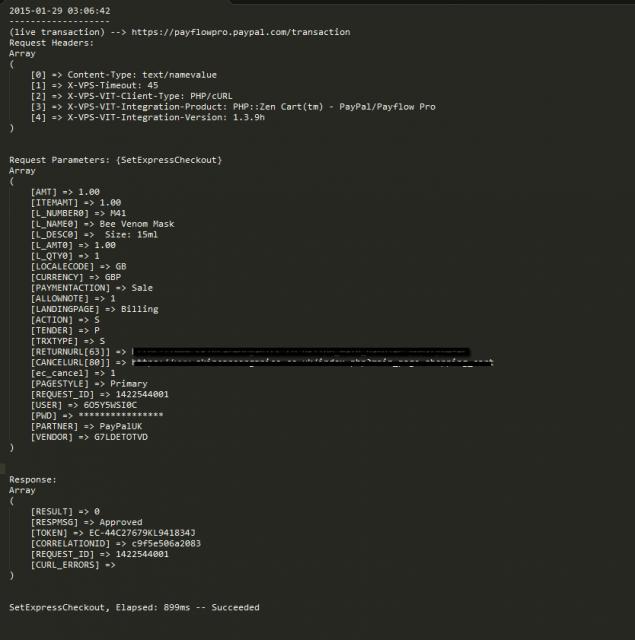Click the X-VPS-VIT-Client-Type PHP/cURL line

point(131,96)
